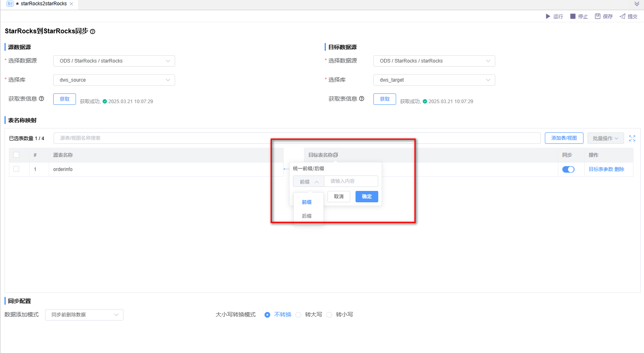Image resolution: width=644 pixels, height=353 pixels.
Task: Select the 转大写 radio option
Action: pyautogui.click(x=299, y=315)
